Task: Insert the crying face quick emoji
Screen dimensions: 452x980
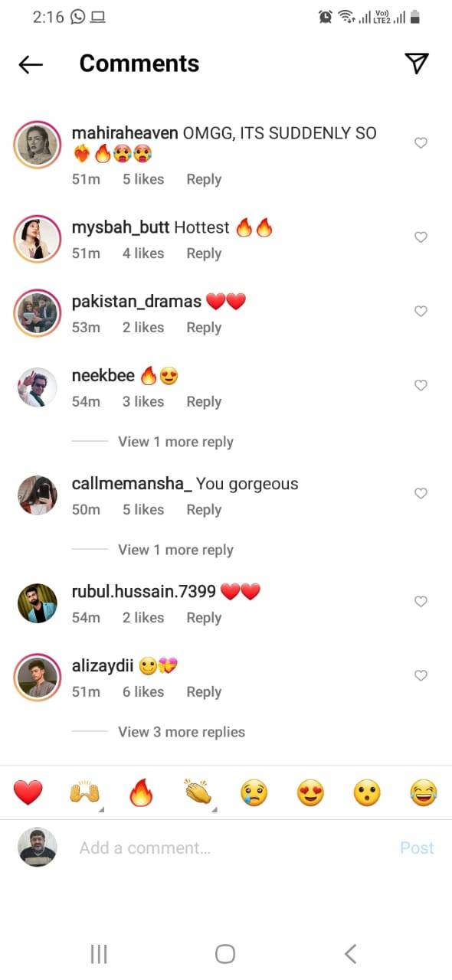Action: [x=254, y=792]
